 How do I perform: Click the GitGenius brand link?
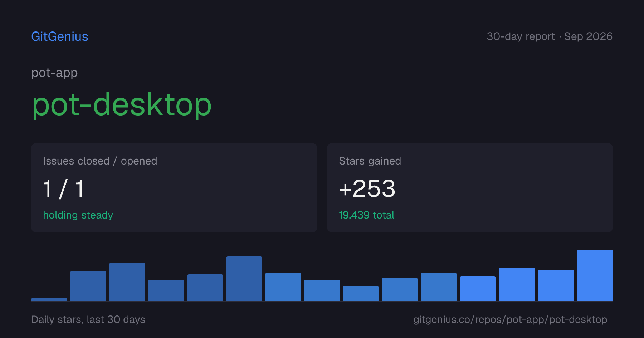tap(60, 36)
